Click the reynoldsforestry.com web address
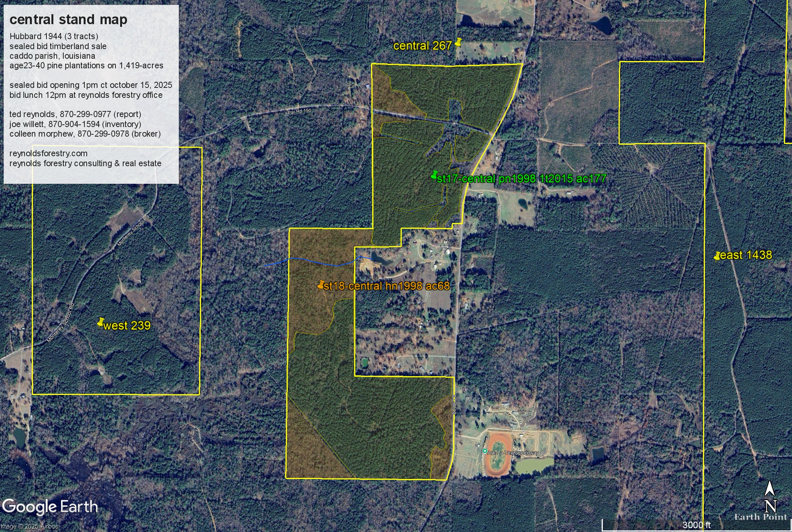 click(x=48, y=154)
